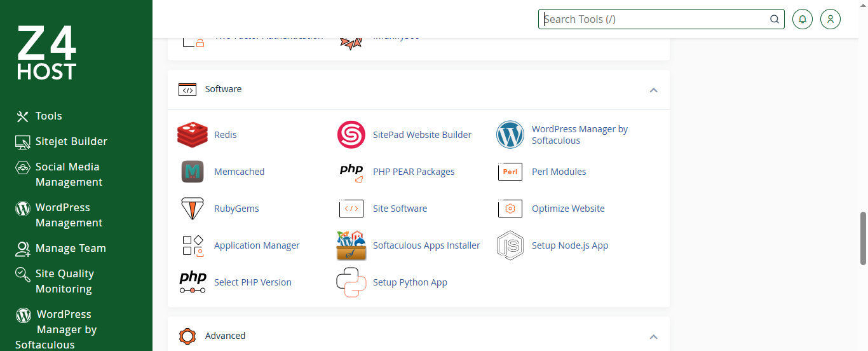Click the WordPress Manager by Softaculous icon
This screenshot has height=351, width=868.
pyautogui.click(x=510, y=135)
